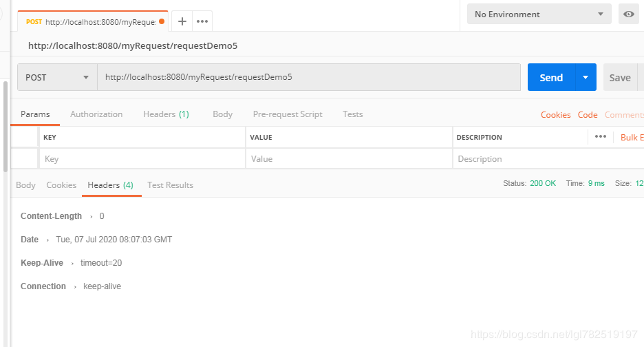
Task: Click the Date header value Tue, 07 Jul 2020
Action: [x=114, y=240]
